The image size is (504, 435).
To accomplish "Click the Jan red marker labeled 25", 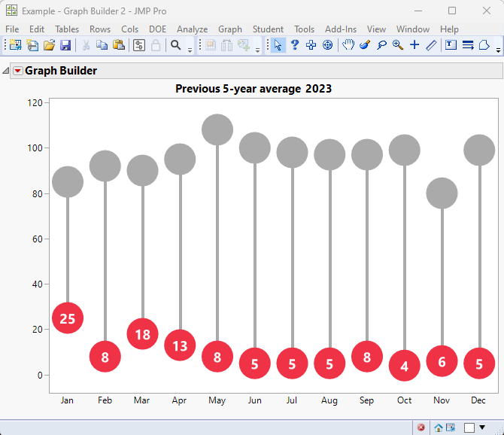I will pos(68,318).
